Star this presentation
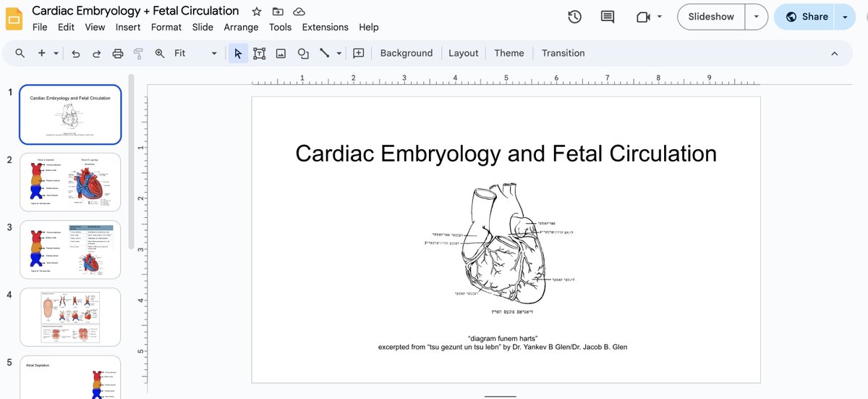868x399 pixels. [257, 12]
